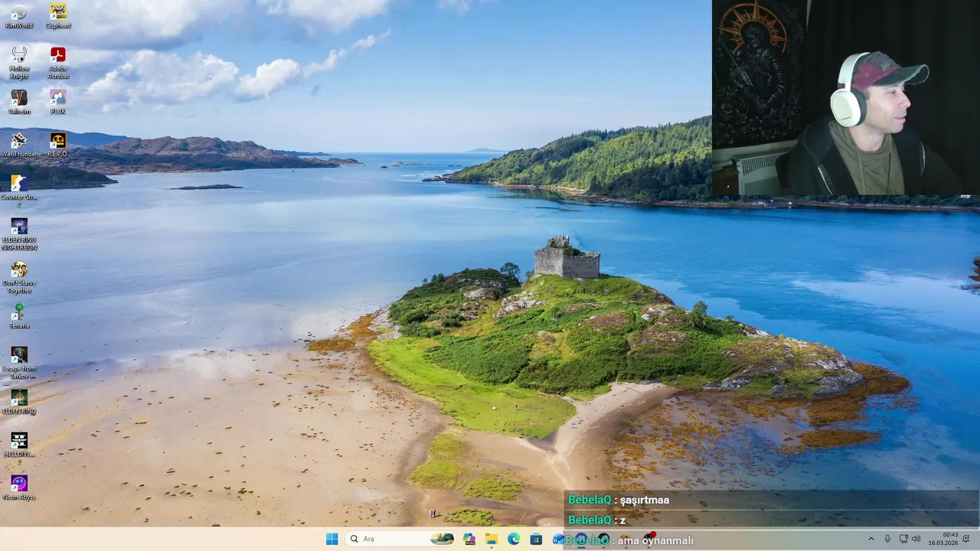
Task: Select the War Thunder desktop icon
Action: pos(19,145)
